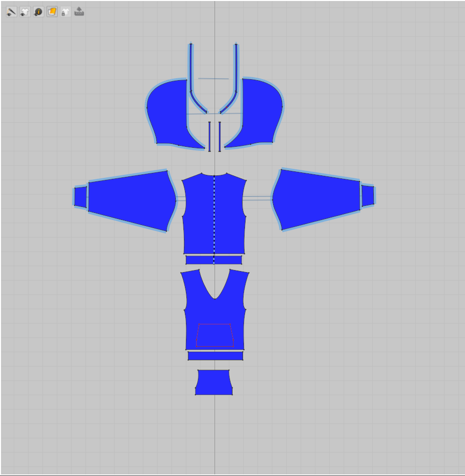Screen dimensions: 465x476
Task: Select the waistband strip under the front bodice
Action: [215, 356]
